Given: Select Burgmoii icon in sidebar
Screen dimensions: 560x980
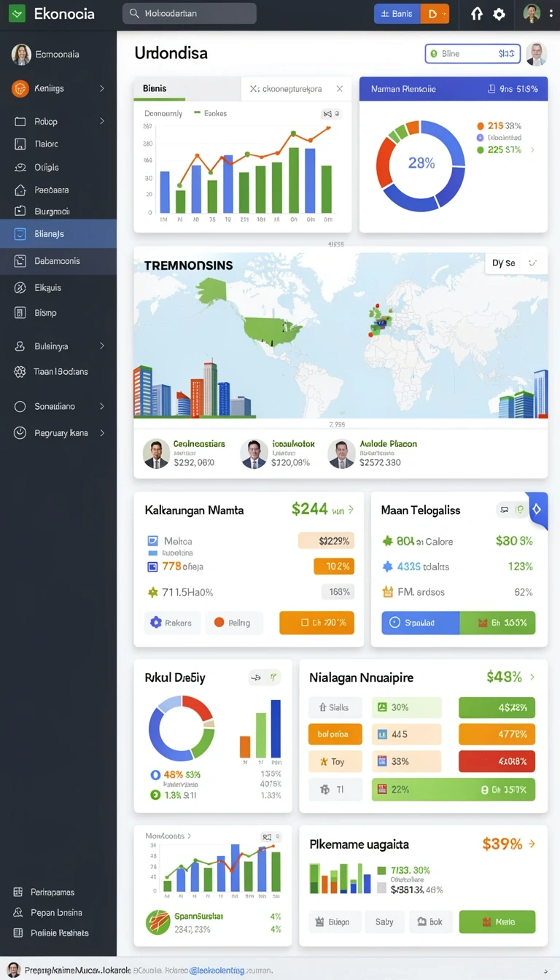Looking at the screenshot, I should point(20,211).
